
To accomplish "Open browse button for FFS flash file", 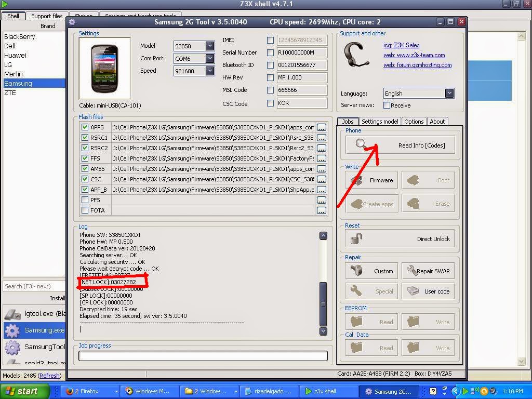I will coord(321,158).
